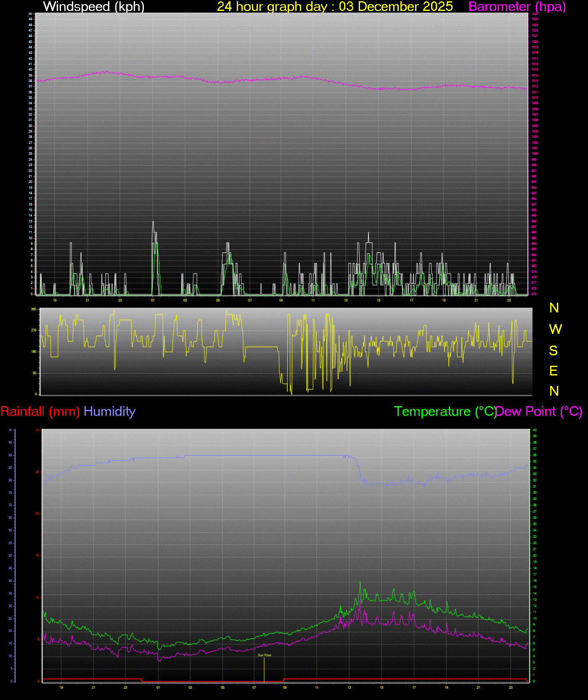The image size is (588, 700).
Task: Click the red '15' value on rainfall axis
Action: coord(37,555)
